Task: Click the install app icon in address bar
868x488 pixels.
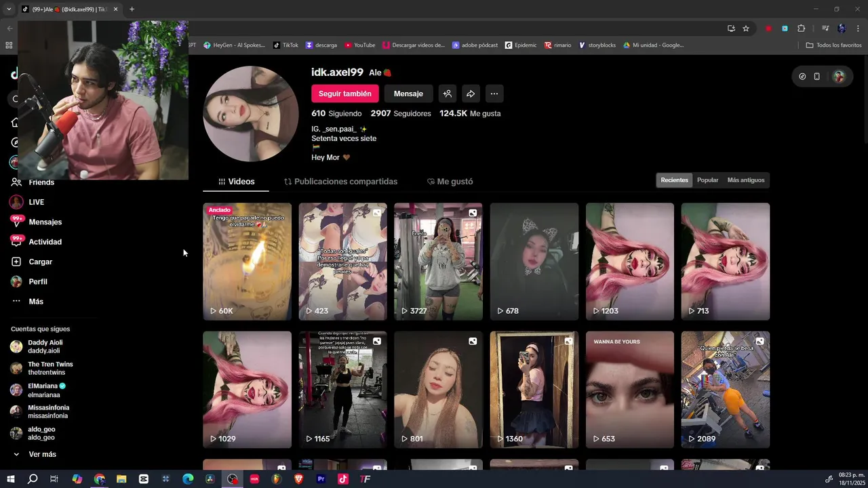Action: (x=731, y=28)
